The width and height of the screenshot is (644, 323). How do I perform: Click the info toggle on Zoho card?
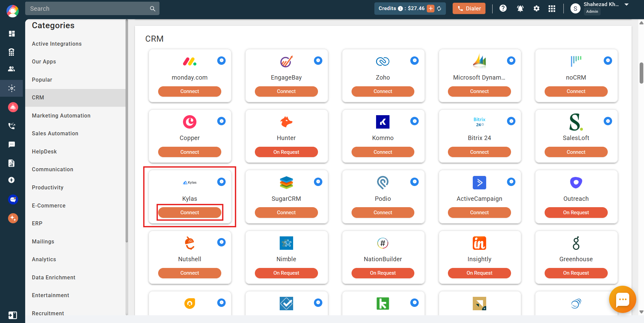pyautogui.click(x=415, y=60)
